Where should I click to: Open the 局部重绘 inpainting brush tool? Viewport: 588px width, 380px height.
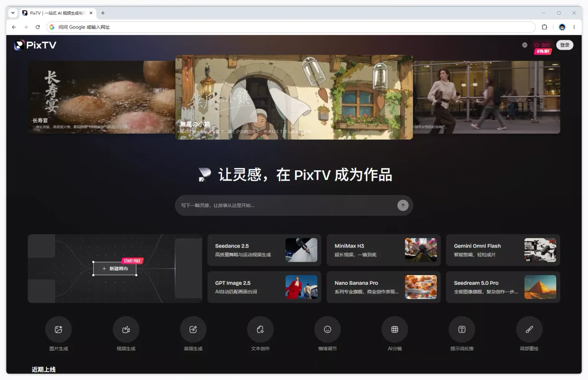(529, 329)
